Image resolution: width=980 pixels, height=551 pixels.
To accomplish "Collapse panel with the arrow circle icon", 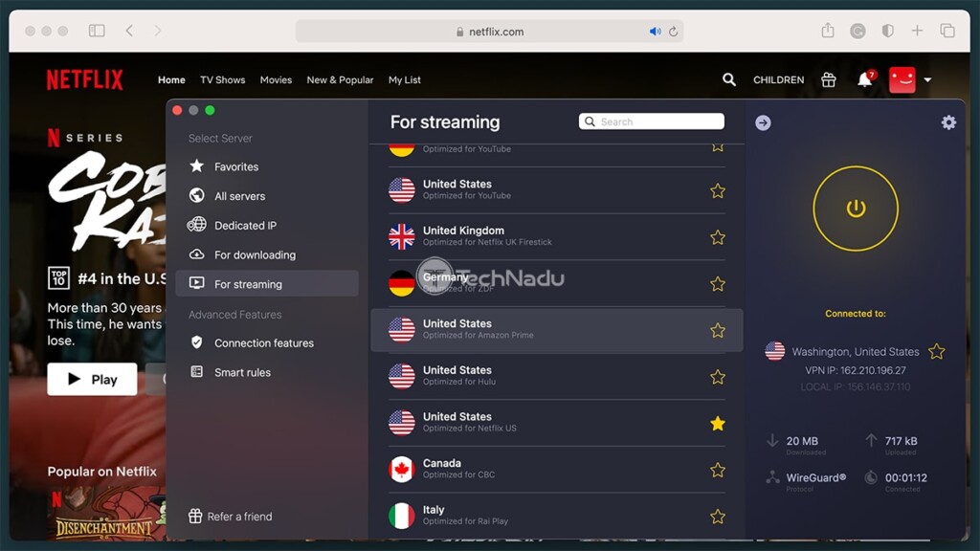I will pos(763,122).
